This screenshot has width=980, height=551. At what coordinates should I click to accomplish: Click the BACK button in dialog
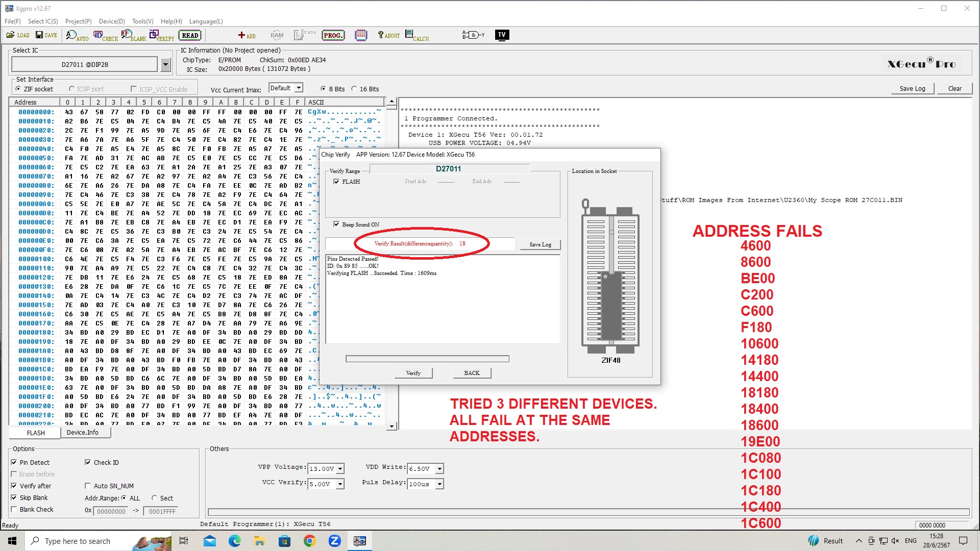click(472, 373)
